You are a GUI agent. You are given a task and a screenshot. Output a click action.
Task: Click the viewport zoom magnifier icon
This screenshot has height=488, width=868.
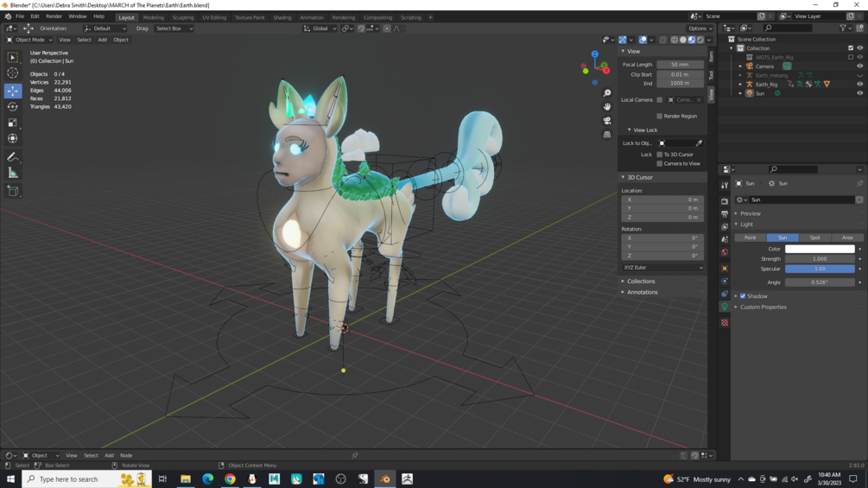click(x=607, y=93)
